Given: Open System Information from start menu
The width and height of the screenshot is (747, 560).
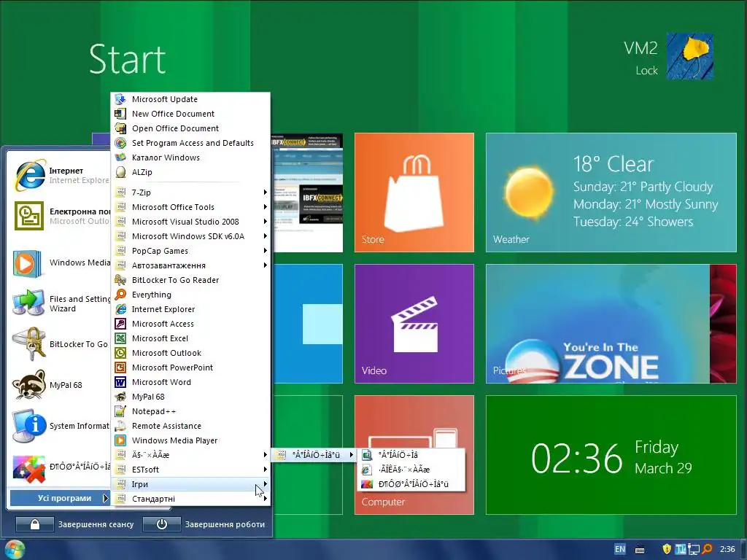Looking at the screenshot, I should pyautogui.click(x=60, y=426).
